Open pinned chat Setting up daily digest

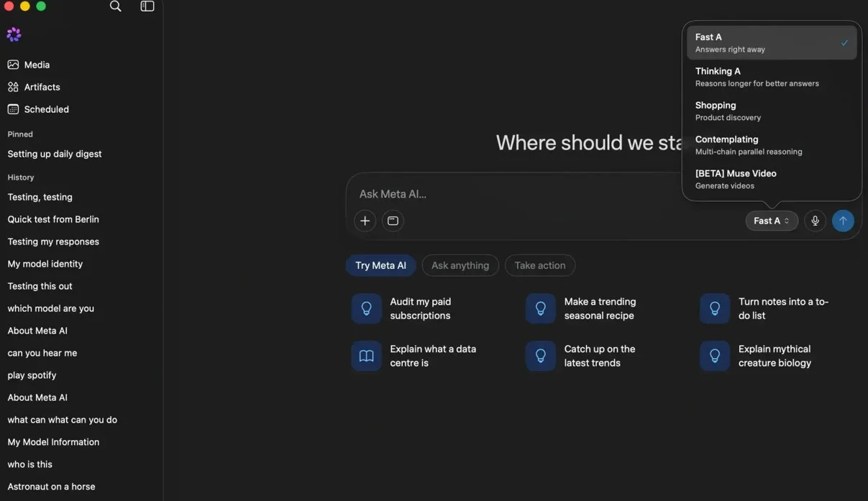pos(55,154)
